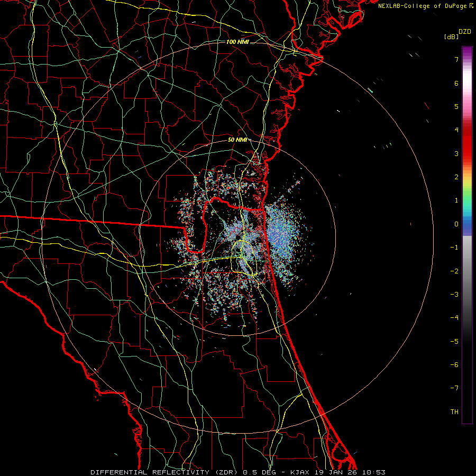Click the 50 NMI range ring label
Screen dimensions: 476x476
[237, 140]
